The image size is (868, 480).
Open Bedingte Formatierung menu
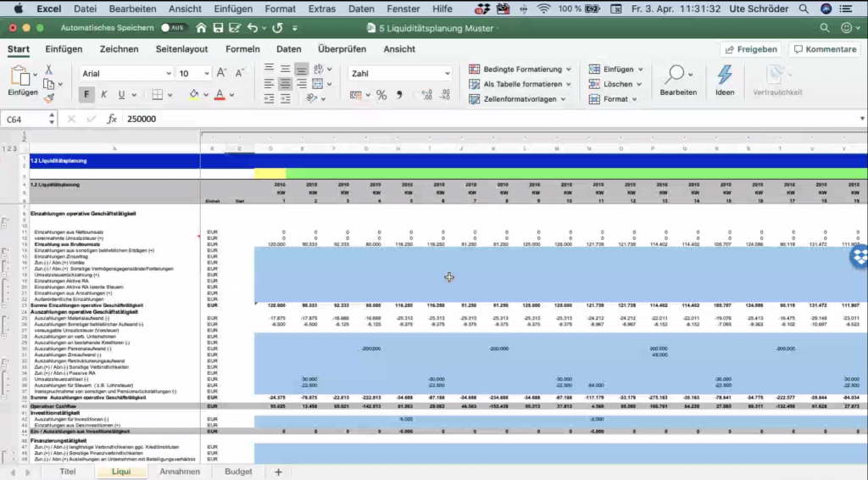(x=520, y=70)
